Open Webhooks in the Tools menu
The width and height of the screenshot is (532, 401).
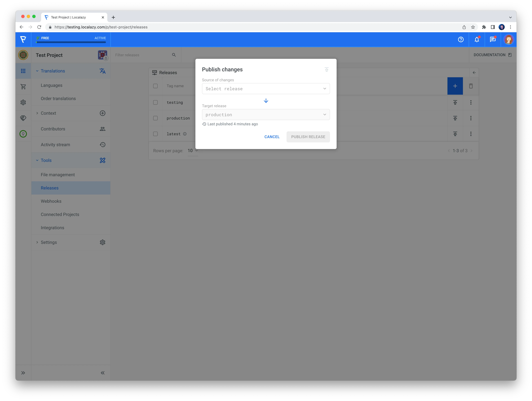(51, 201)
